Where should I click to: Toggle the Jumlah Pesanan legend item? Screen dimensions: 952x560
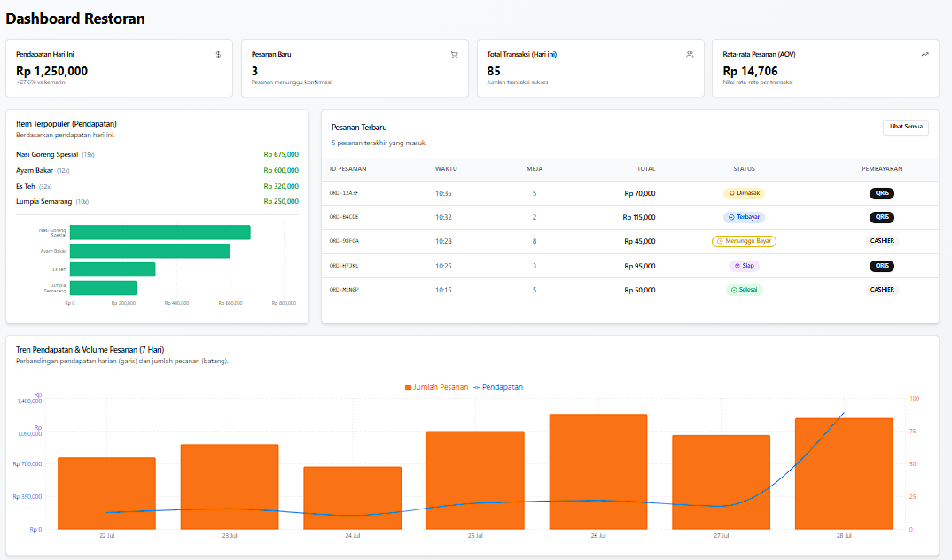(x=436, y=387)
